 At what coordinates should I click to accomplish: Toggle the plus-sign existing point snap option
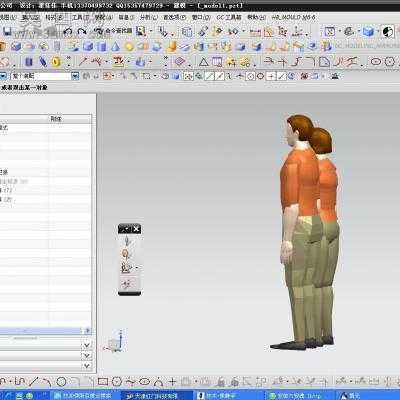pos(271,76)
